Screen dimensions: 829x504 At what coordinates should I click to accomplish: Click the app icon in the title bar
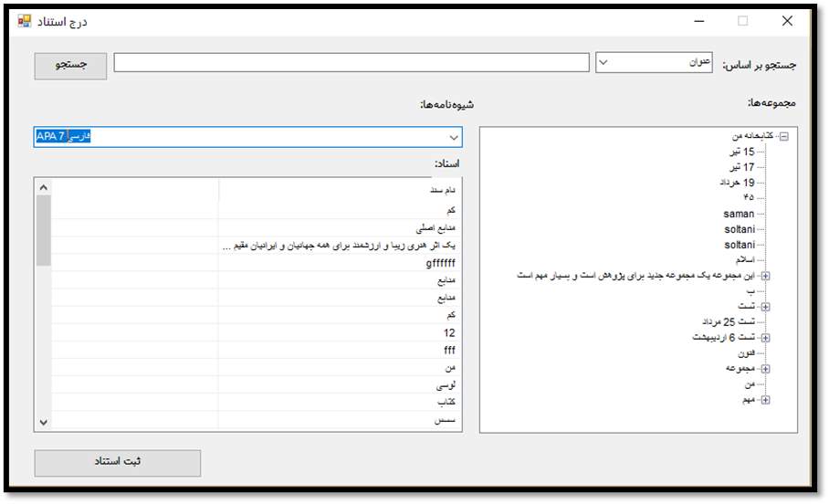(x=25, y=20)
